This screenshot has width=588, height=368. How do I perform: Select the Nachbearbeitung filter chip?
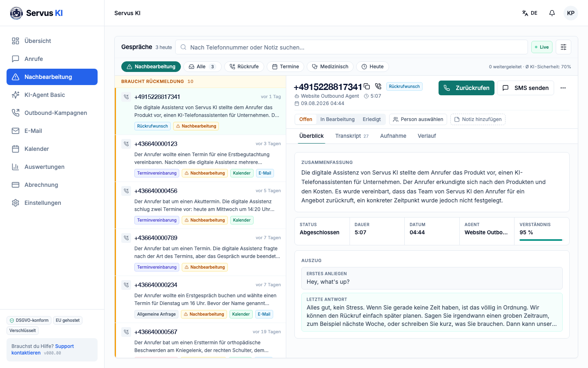pyautogui.click(x=151, y=67)
